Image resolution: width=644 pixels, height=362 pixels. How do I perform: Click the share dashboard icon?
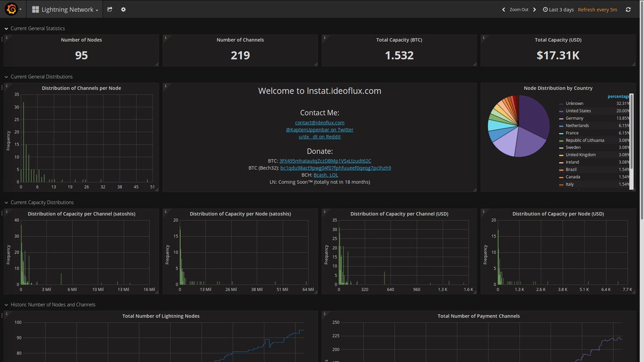click(109, 9)
